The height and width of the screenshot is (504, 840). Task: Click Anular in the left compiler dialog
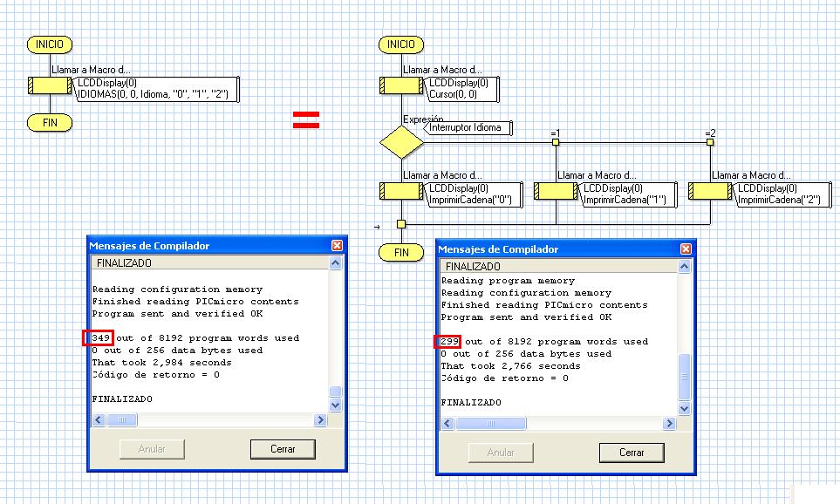(152, 449)
